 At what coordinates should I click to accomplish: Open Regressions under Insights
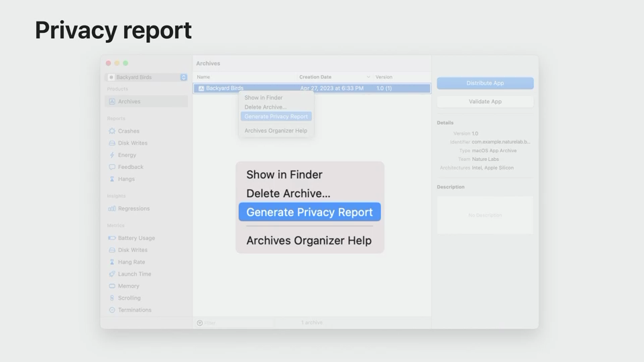coord(133,208)
